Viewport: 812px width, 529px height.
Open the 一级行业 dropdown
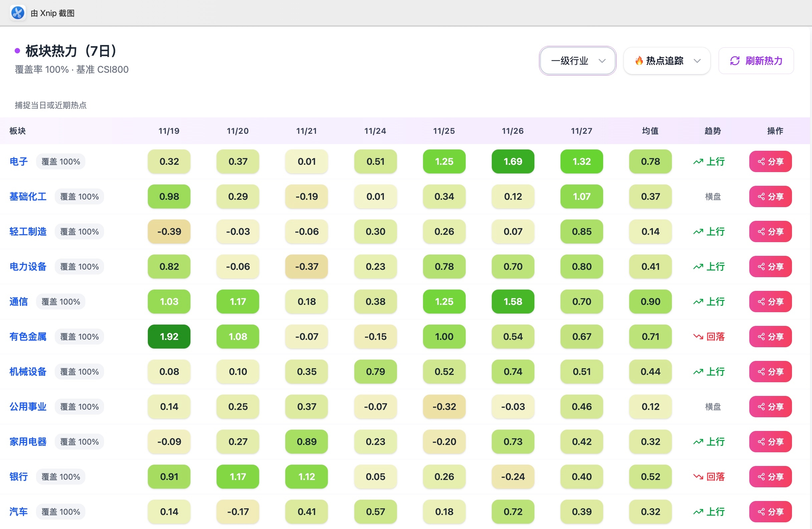pos(577,61)
